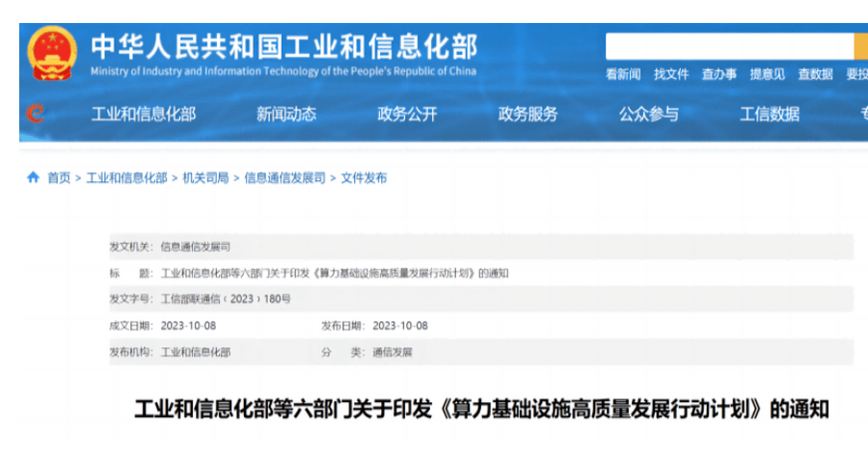Viewport: 868px width, 453px height.
Task: Open the 看新闻 quick link
Action: 623,74
